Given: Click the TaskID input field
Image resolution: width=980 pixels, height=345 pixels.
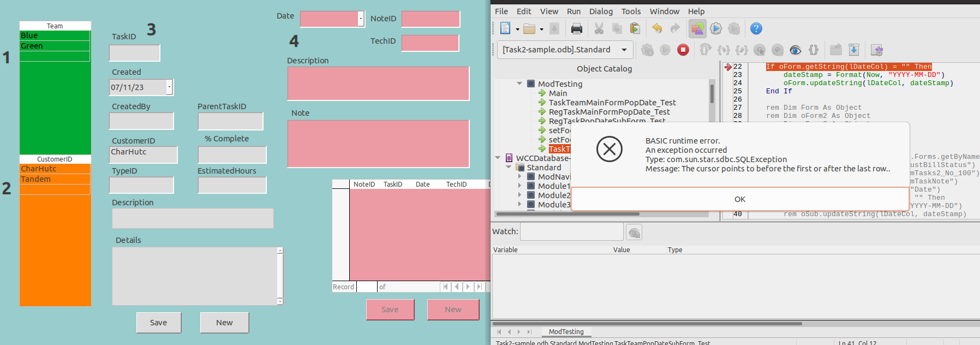Looking at the screenshot, I should [x=134, y=53].
